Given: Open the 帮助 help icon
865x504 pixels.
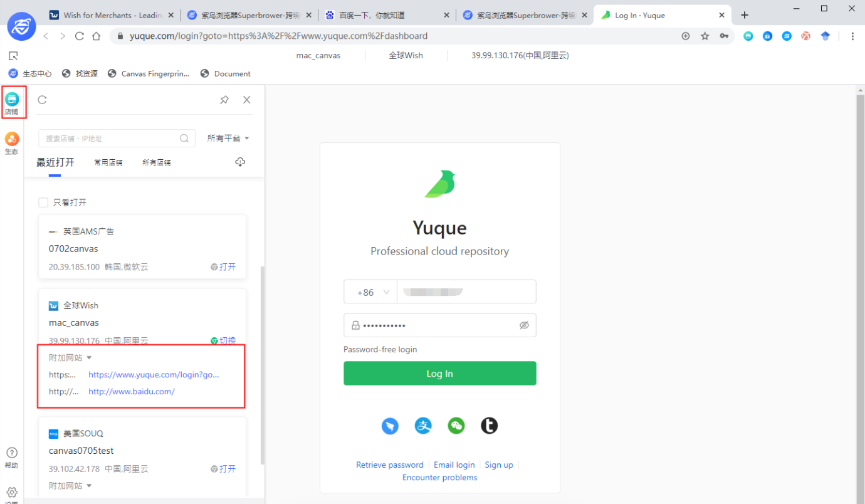Looking at the screenshot, I should [x=11, y=457].
